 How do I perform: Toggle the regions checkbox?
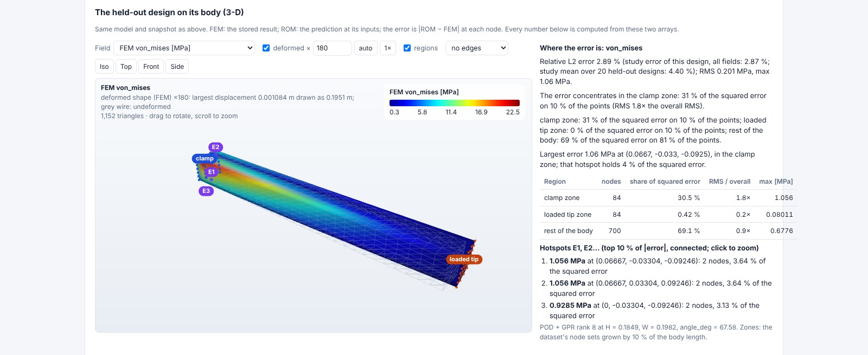click(x=407, y=48)
